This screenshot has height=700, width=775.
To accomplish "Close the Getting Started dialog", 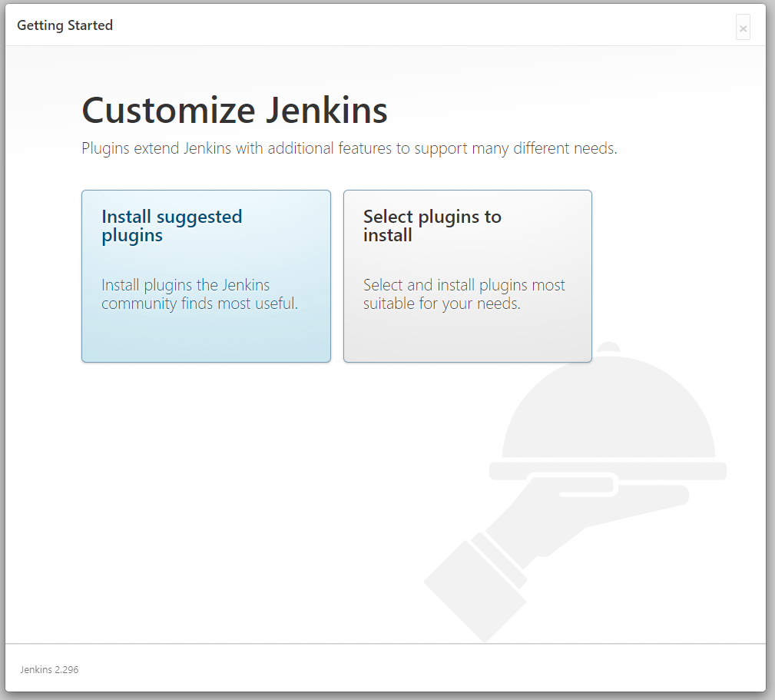I will pyautogui.click(x=743, y=28).
